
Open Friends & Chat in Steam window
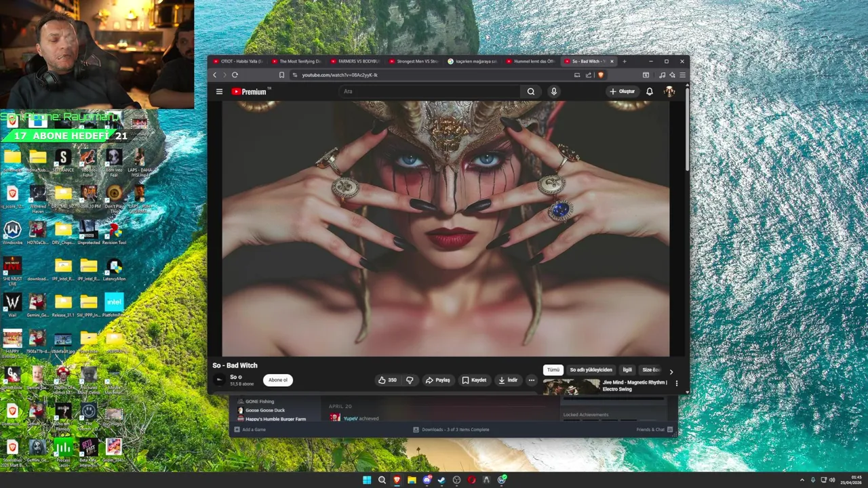[x=654, y=430]
